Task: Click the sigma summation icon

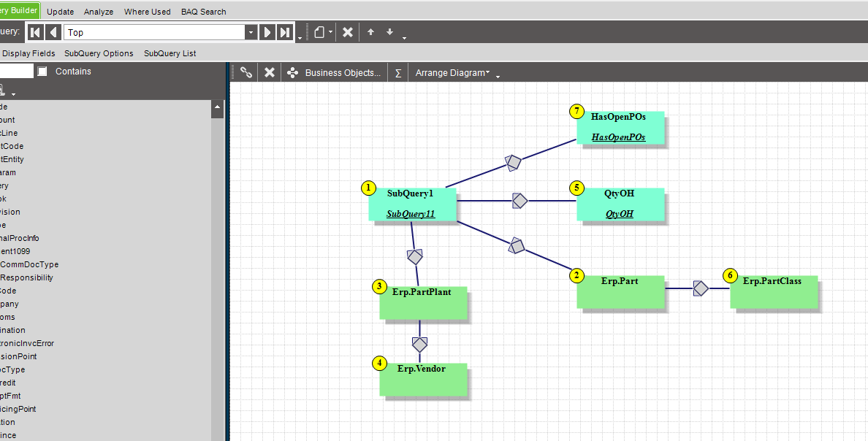Action: click(x=398, y=73)
